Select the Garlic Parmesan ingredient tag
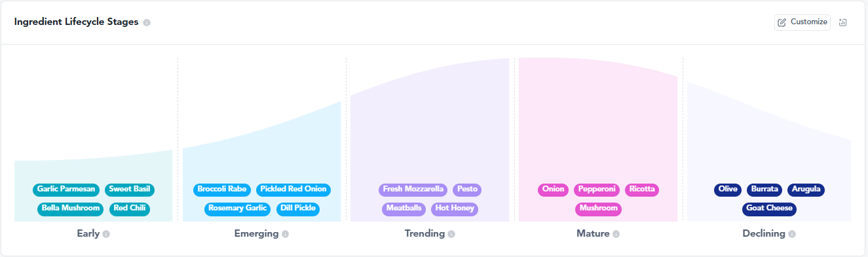Image resolution: width=868 pixels, height=257 pixels. 66,189
